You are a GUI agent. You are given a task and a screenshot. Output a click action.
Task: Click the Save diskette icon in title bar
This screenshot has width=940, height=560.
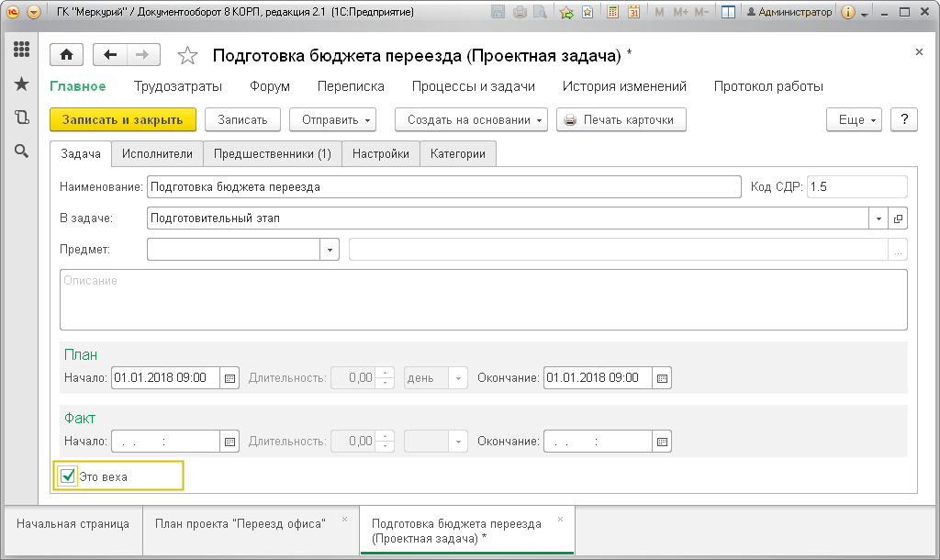click(x=498, y=12)
